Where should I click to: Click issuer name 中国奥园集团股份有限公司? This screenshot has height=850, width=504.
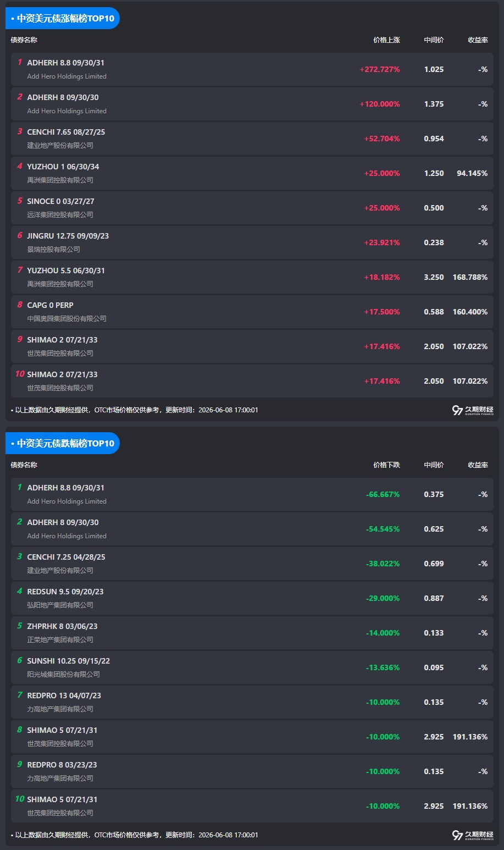67,319
